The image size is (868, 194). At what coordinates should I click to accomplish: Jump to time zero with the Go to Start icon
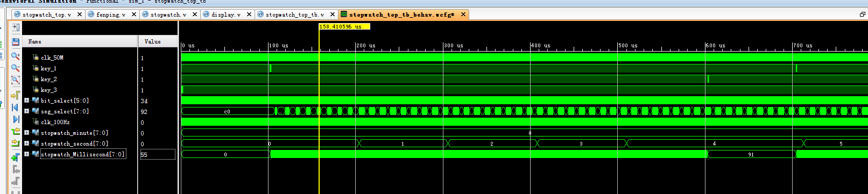point(16,107)
